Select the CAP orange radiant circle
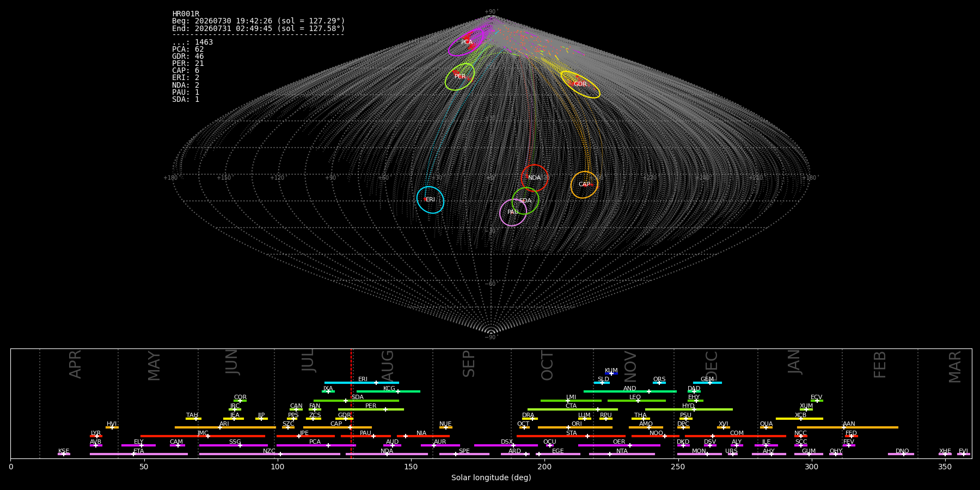980x490 pixels. click(x=584, y=185)
